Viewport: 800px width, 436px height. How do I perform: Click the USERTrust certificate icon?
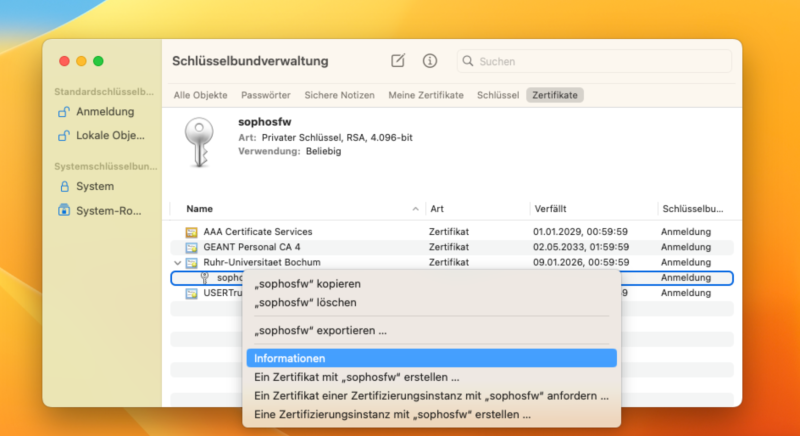tap(191, 293)
